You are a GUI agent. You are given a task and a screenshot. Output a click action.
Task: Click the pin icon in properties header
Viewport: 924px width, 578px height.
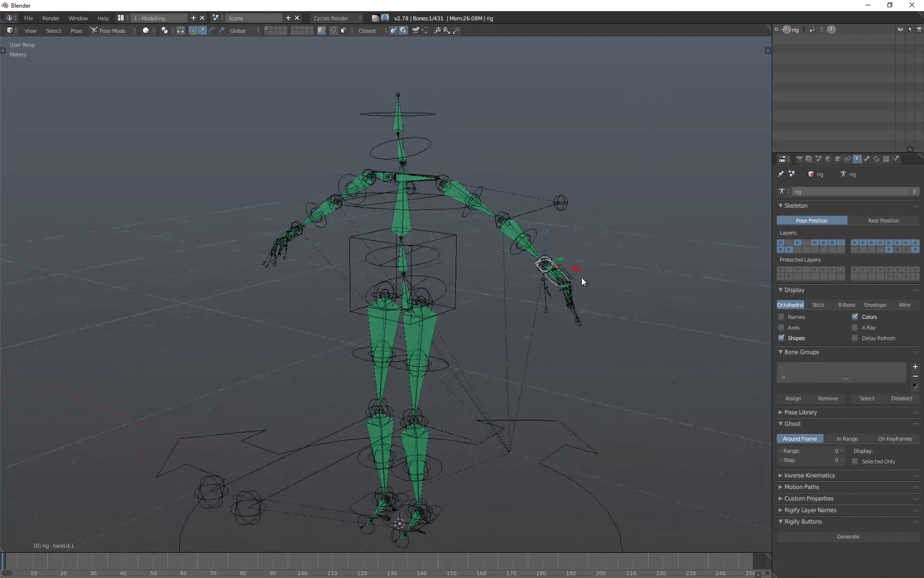(x=781, y=174)
